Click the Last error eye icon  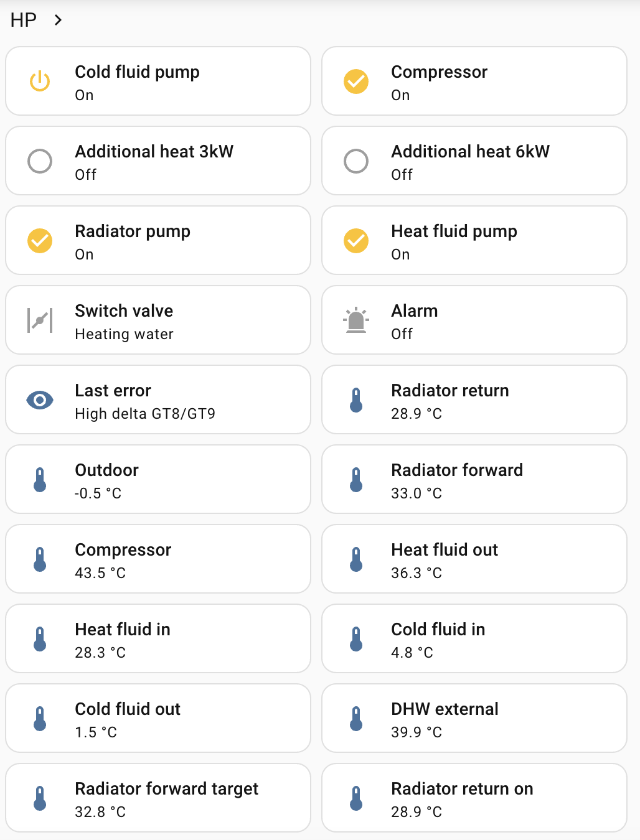[40, 400]
